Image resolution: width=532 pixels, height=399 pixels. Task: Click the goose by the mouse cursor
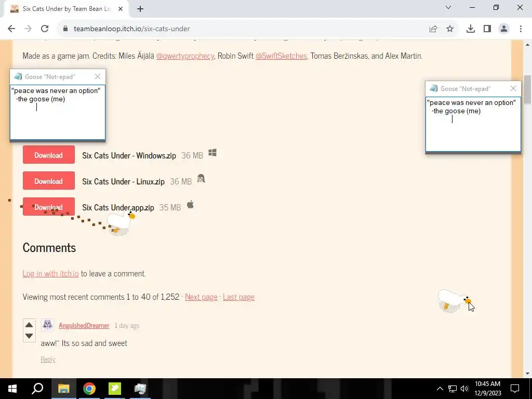[454, 300]
